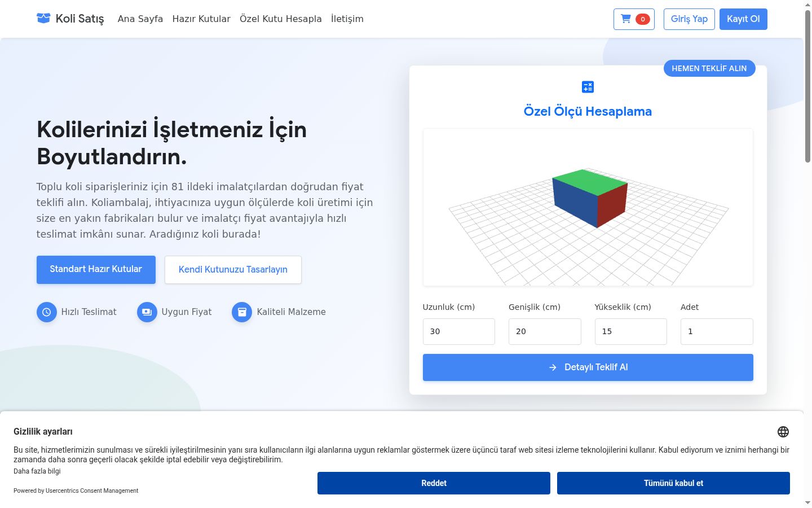Image resolution: width=812 pixels, height=508 pixels.
Task: Select Standart Hazır Kutular button
Action: pos(96,269)
